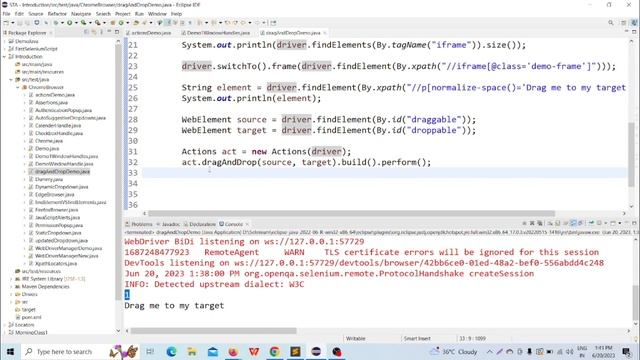Minimize the Package Explorer view
The width and height of the screenshot is (640, 360).
pyautogui.click(x=109, y=32)
